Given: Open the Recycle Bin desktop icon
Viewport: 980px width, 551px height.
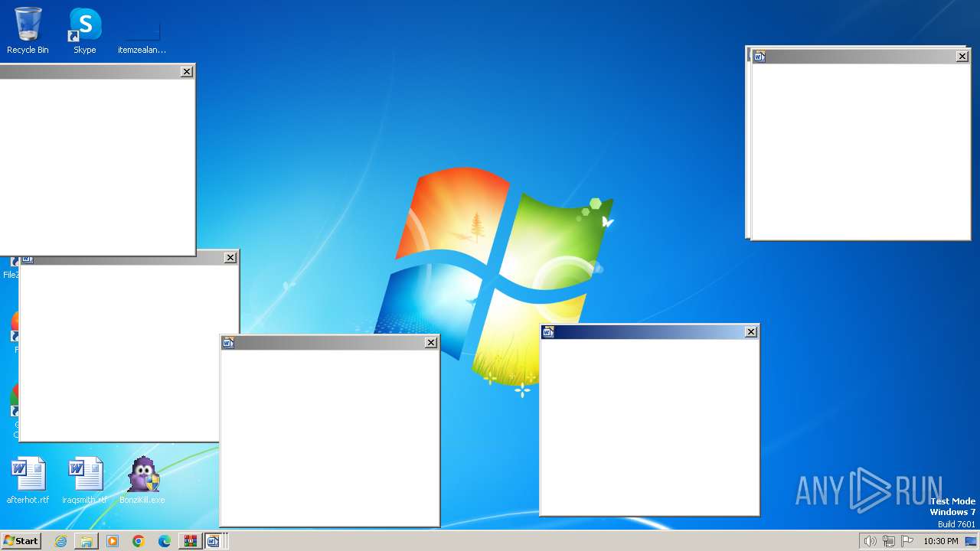Looking at the screenshot, I should [28, 31].
